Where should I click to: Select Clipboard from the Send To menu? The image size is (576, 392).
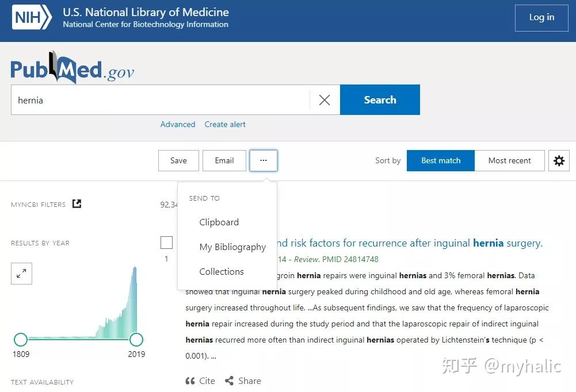click(x=219, y=222)
